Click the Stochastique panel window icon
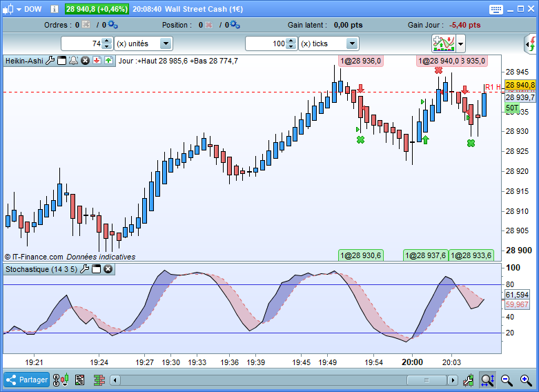This screenshot has height=392, width=539. point(96,269)
